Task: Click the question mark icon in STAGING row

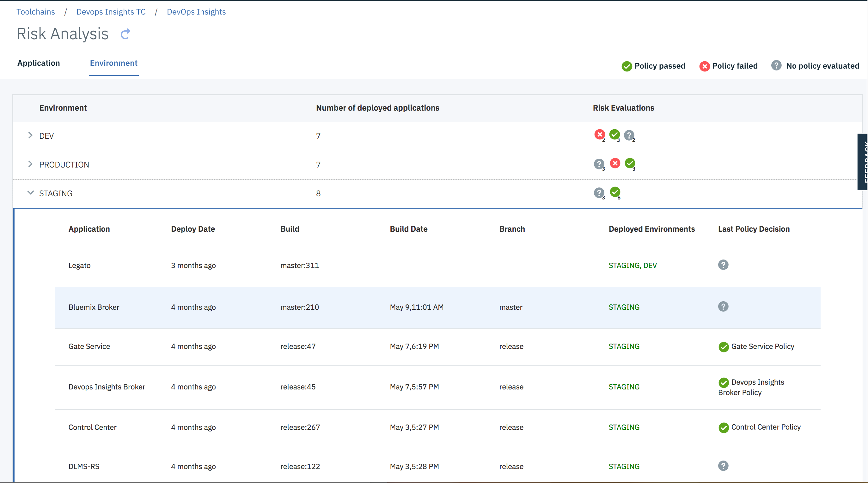Action: click(599, 193)
